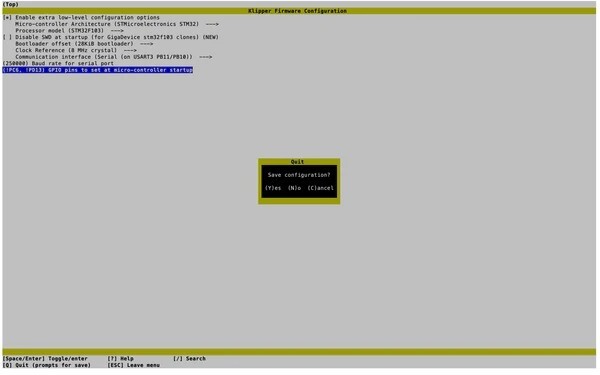Click the Save configuration? prompt text

pyautogui.click(x=299, y=175)
